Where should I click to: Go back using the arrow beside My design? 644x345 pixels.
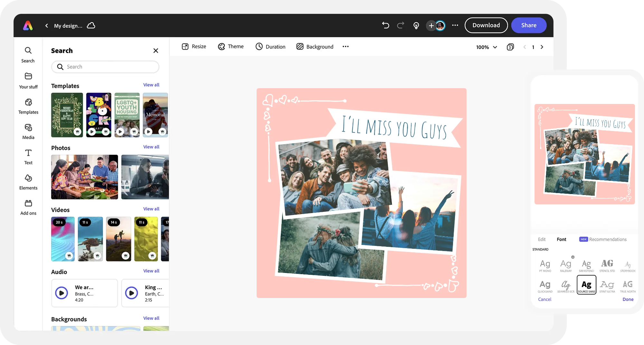(47, 25)
